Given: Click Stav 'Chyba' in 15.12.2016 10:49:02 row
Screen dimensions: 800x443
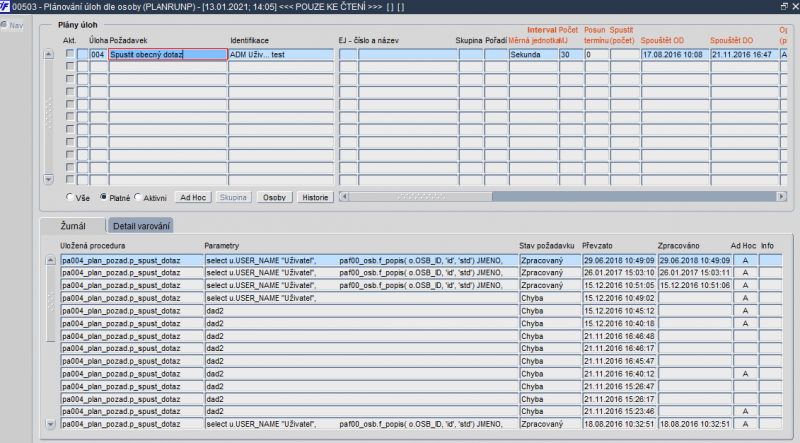Looking at the screenshot, I should click(550, 298).
